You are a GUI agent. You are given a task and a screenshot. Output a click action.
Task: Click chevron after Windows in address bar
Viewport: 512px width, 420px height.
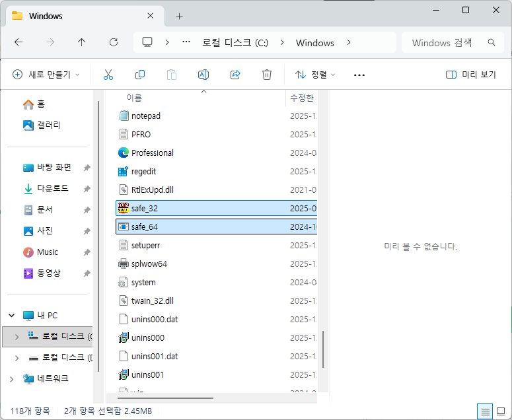(x=349, y=42)
